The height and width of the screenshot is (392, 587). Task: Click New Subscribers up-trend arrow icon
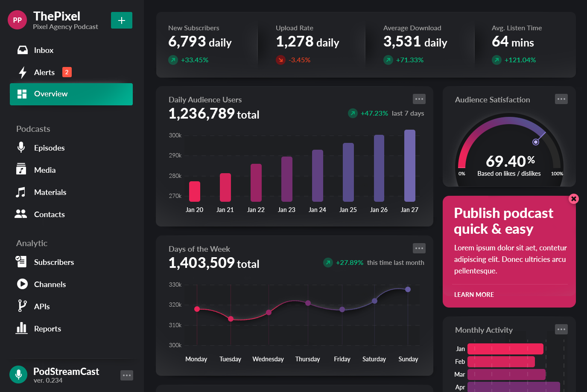[173, 60]
